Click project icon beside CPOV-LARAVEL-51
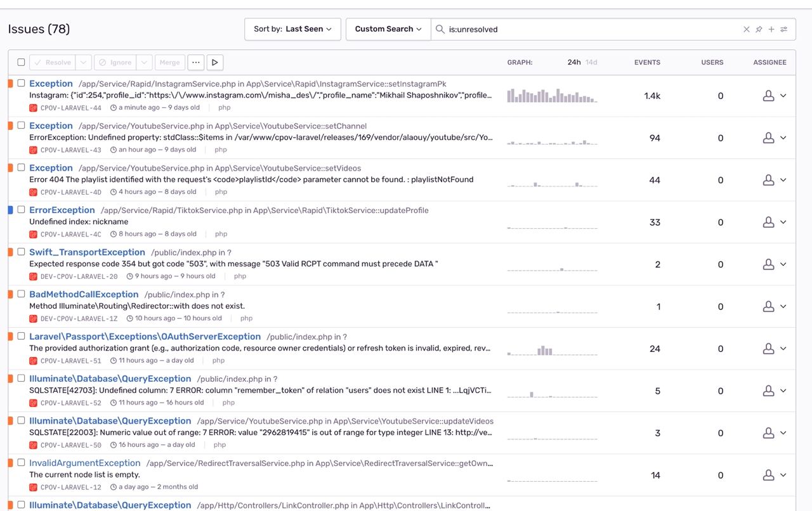The width and height of the screenshot is (812, 511). pos(34,361)
